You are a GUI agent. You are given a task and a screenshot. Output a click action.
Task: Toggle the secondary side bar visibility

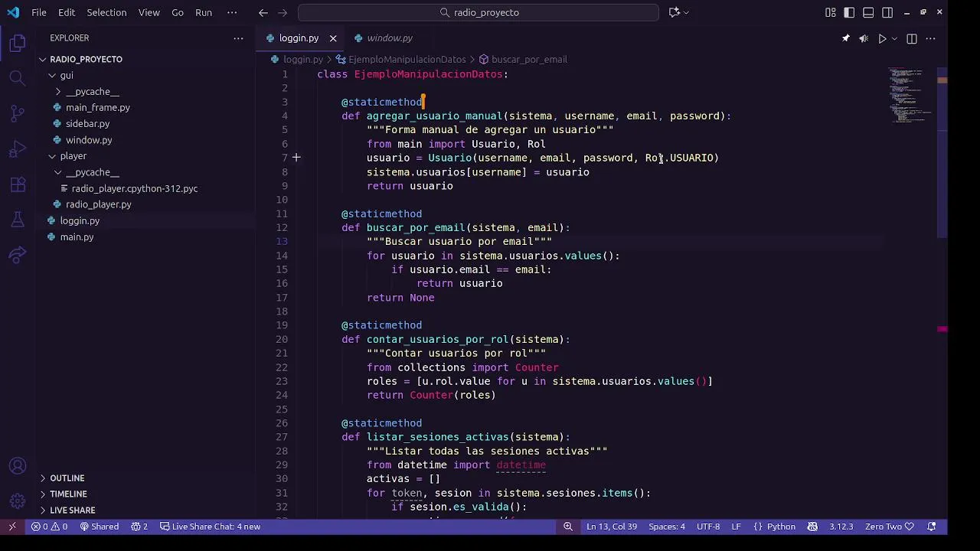(887, 12)
